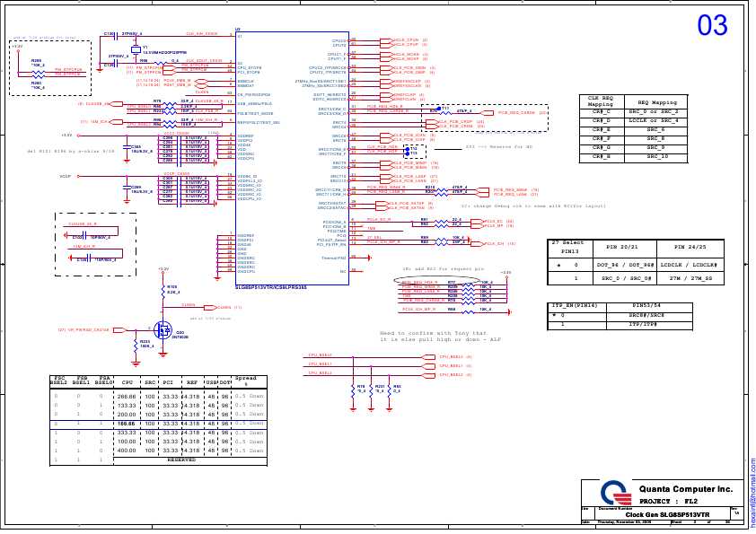This screenshot has width=756, height=534.
Task: Click the 'PIN 24/25' column header
Action: coord(690,247)
